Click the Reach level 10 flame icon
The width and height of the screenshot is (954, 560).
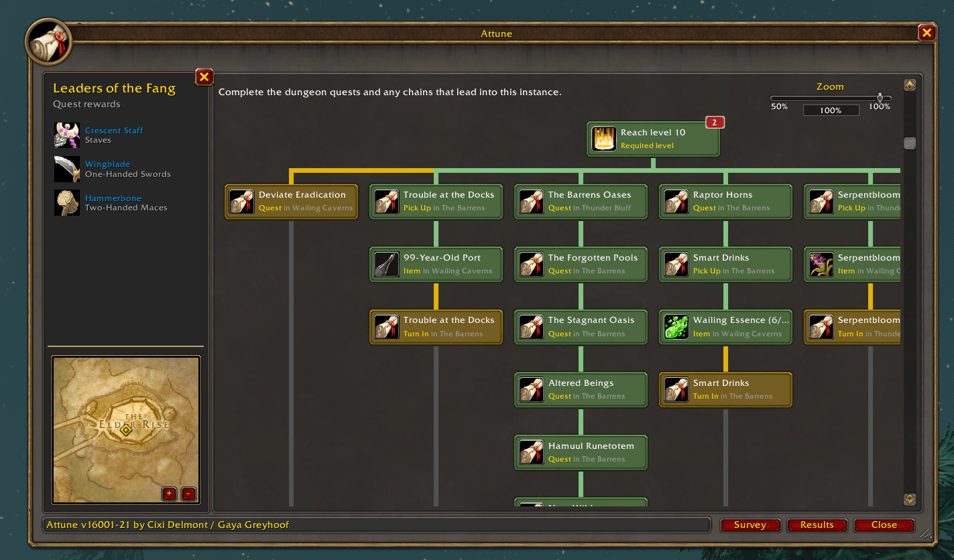point(604,139)
